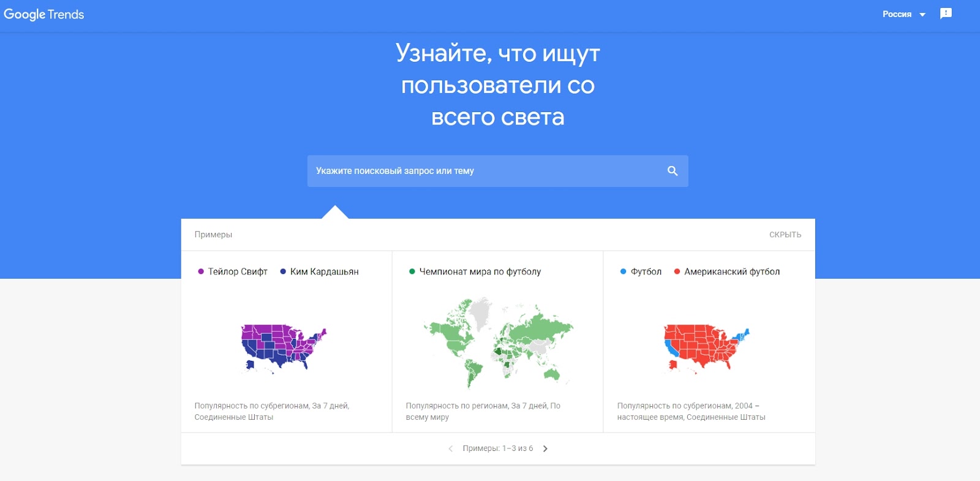Open the Футбол US map thumbnail
The width and height of the screenshot is (980, 481).
pyautogui.click(x=706, y=347)
